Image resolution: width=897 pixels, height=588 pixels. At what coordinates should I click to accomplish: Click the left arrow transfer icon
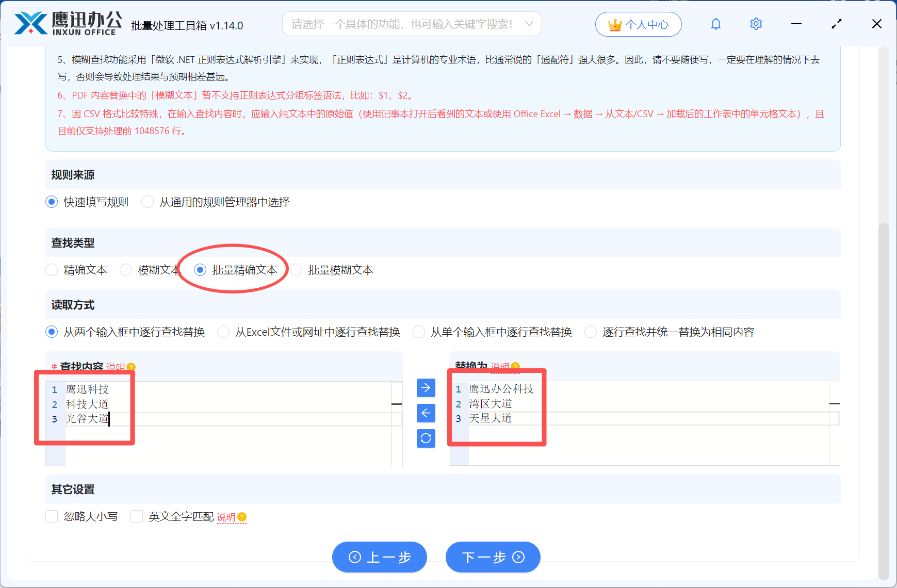click(x=426, y=413)
